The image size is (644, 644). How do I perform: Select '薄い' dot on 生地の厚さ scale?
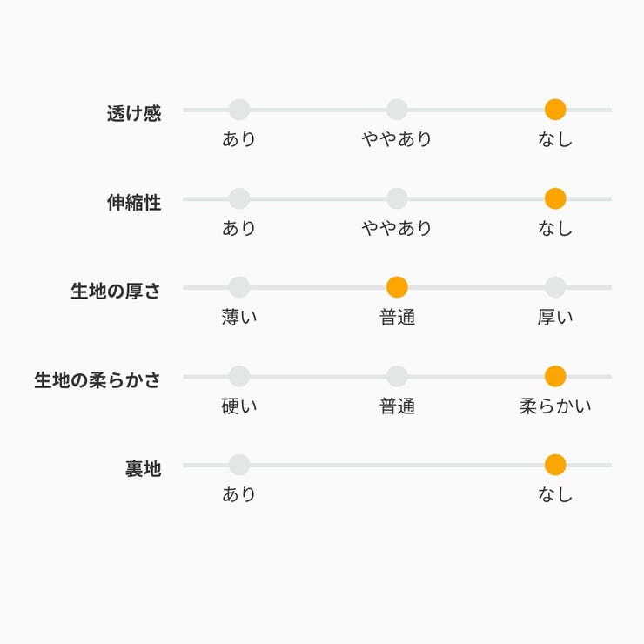coord(239,287)
